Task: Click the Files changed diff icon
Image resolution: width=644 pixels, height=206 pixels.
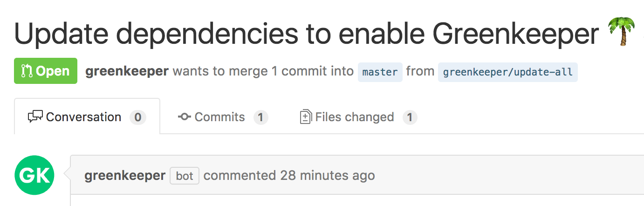Action: pyautogui.click(x=306, y=117)
